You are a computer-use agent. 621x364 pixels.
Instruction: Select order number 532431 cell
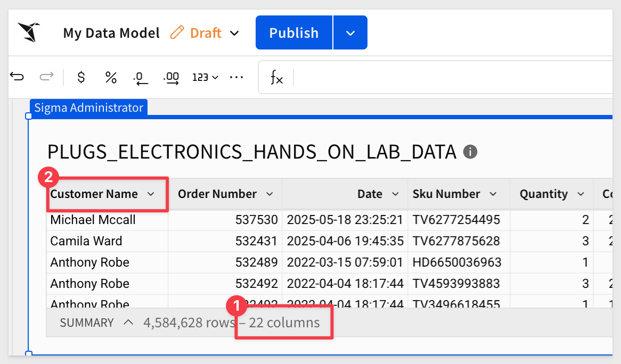point(225,242)
